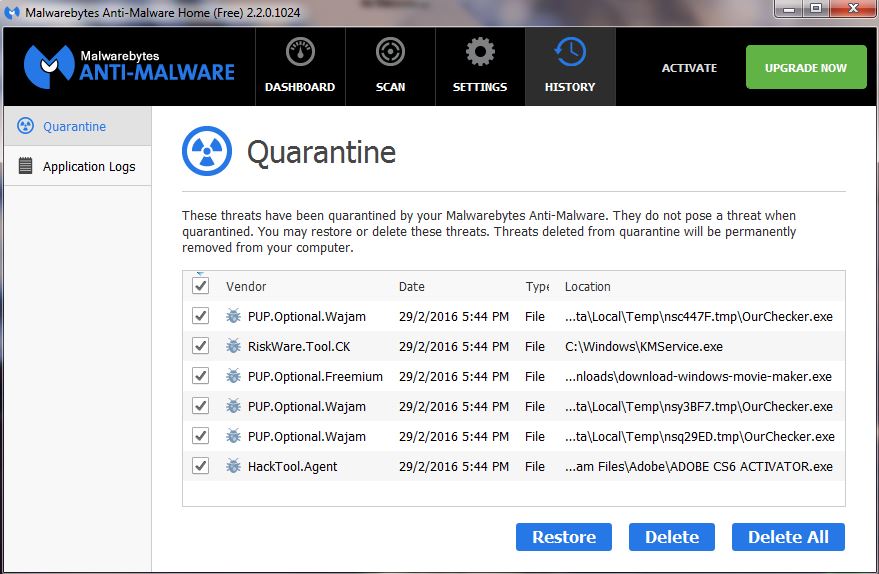Open the Settings gear icon
The image size is (879, 574).
tap(480, 52)
